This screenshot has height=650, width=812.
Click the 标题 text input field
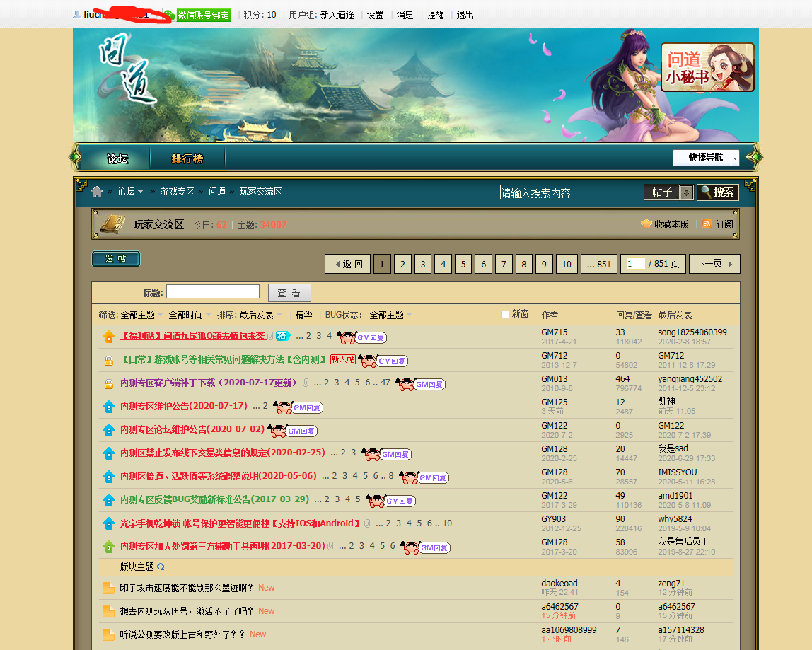click(x=213, y=291)
